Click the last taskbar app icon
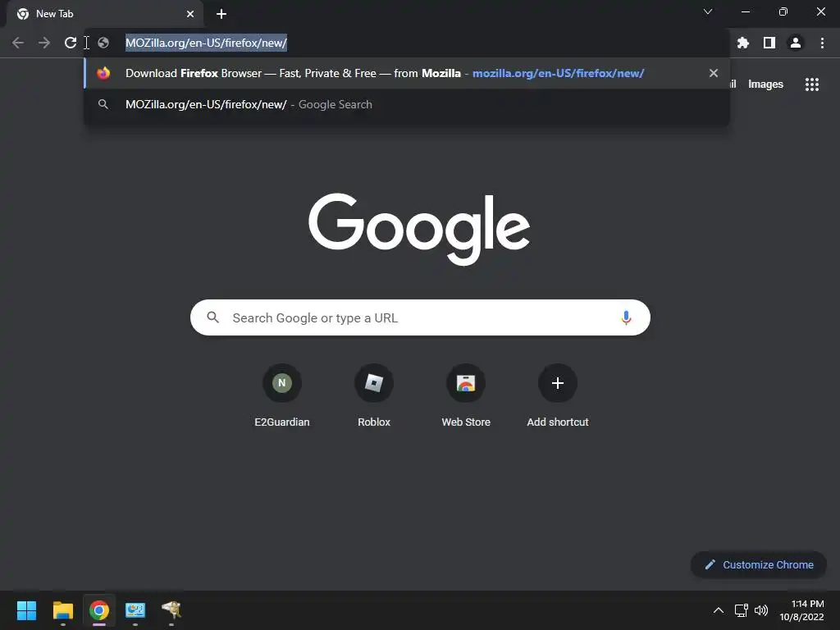 (171, 610)
